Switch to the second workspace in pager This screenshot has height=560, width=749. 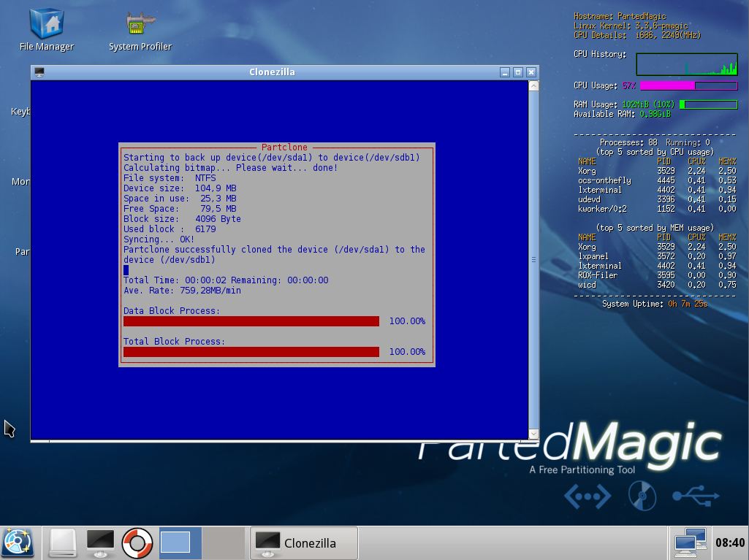[223, 542]
